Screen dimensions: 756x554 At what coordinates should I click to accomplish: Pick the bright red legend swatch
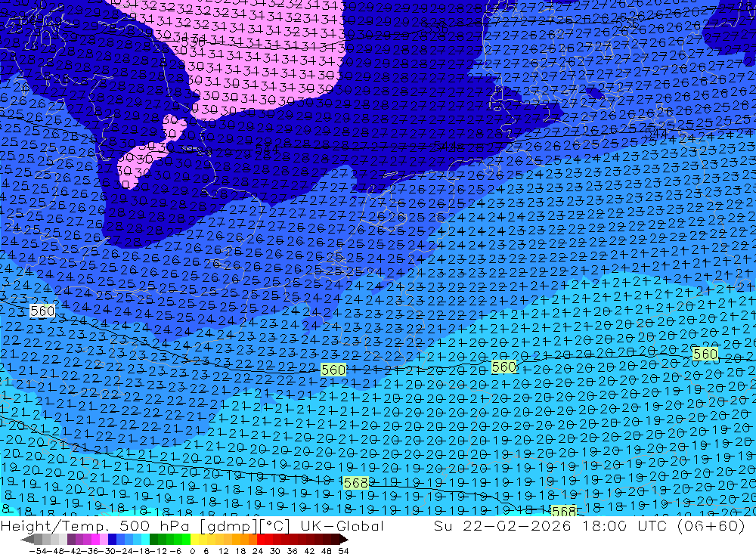(261, 539)
